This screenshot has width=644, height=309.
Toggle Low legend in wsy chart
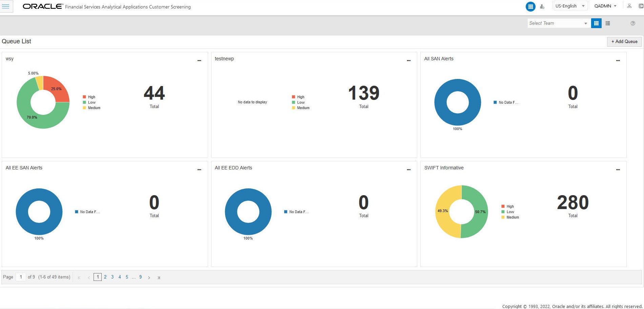89,102
